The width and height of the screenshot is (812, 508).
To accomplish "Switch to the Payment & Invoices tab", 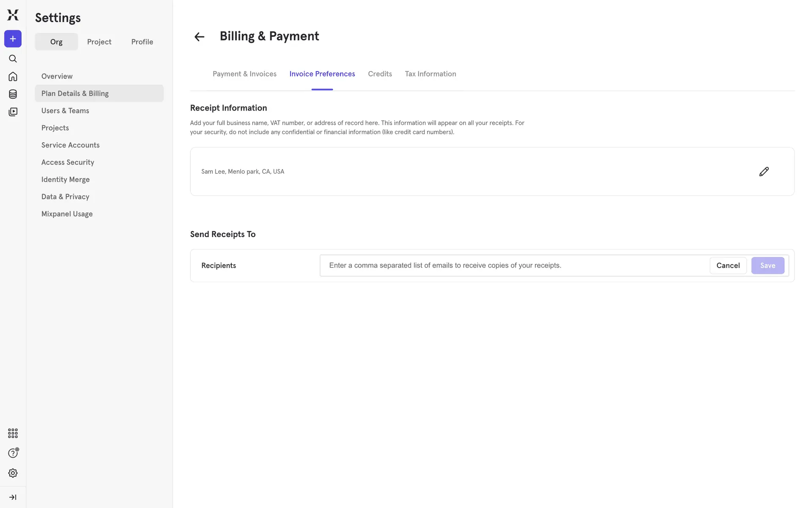I will pos(244,74).
